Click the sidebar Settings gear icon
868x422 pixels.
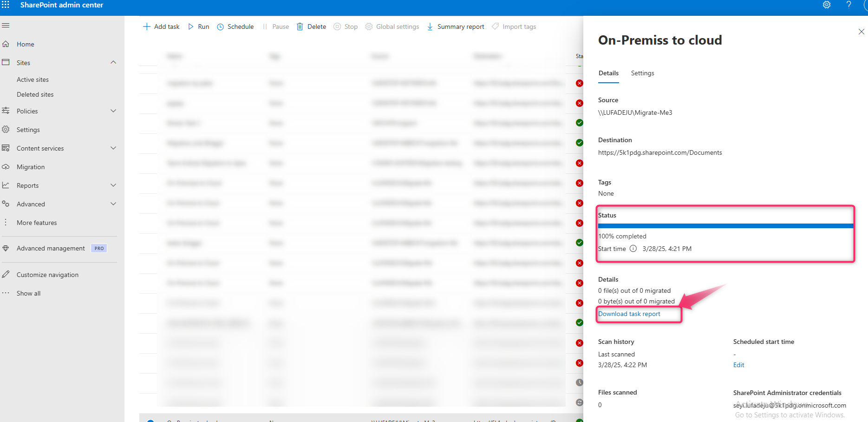coord(6,129)
